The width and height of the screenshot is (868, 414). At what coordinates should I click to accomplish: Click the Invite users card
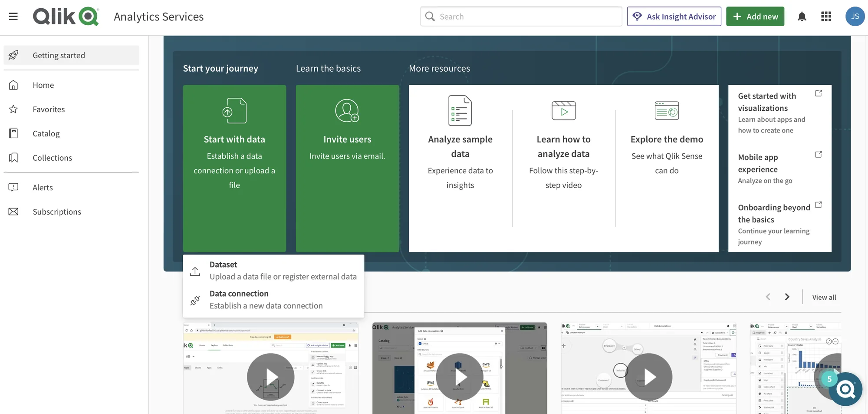pyautogui.click(x=347, y=168)
